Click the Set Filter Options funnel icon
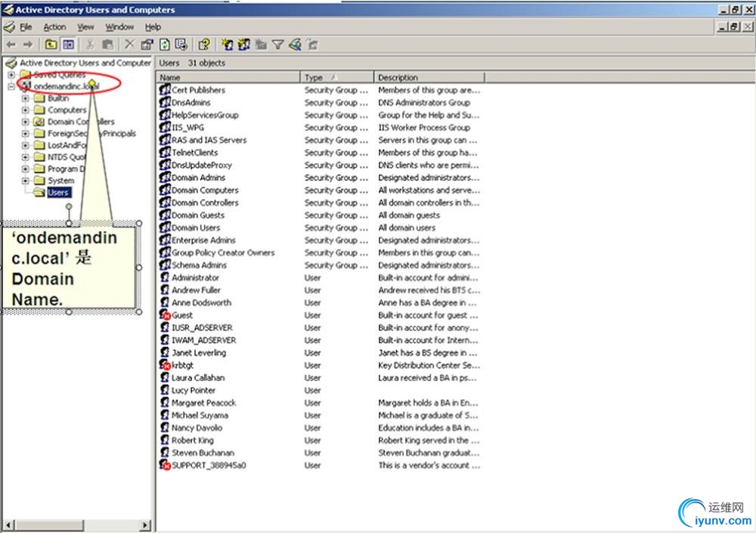The width and height of the screenshot is (756, 533). coord(277,45)
